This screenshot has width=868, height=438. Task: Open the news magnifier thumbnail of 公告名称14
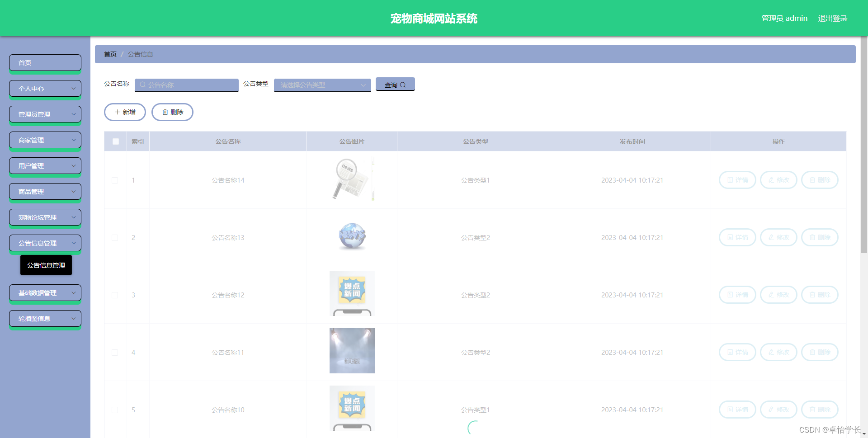pos(352,179)
